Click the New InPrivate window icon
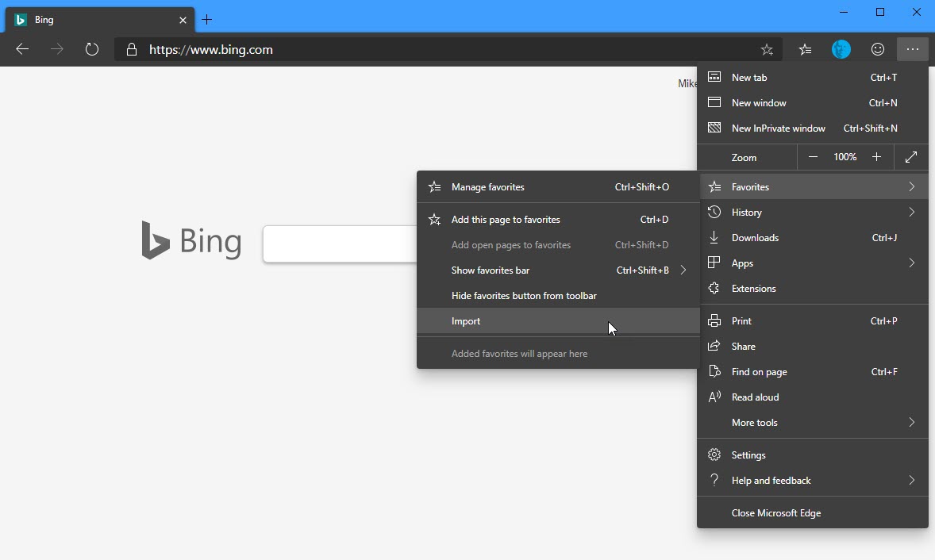The height and width of the screenshot is (560, 935). tap(714, 128)
